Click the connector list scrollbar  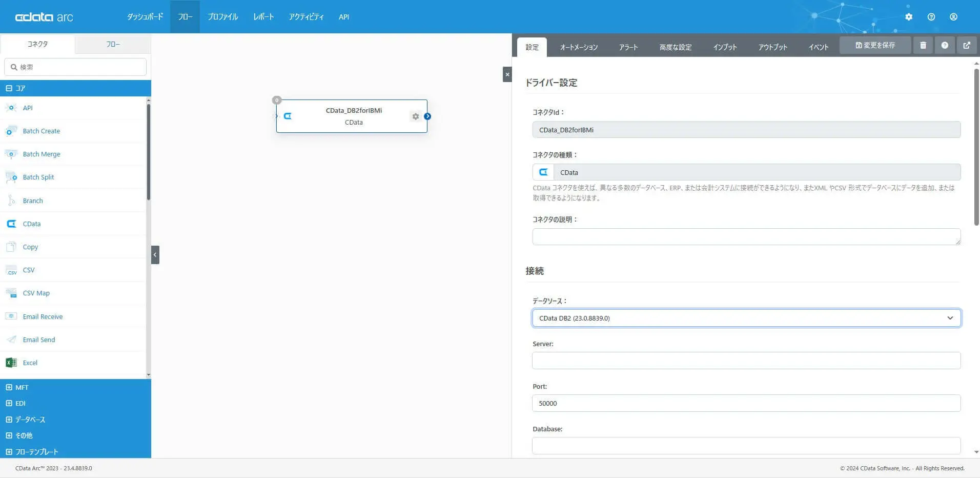149,152
